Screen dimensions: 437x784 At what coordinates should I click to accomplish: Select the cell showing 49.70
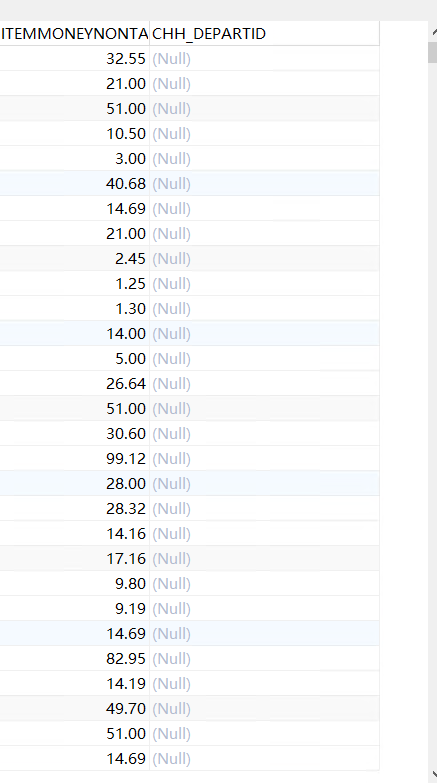[x=74, y=708]
